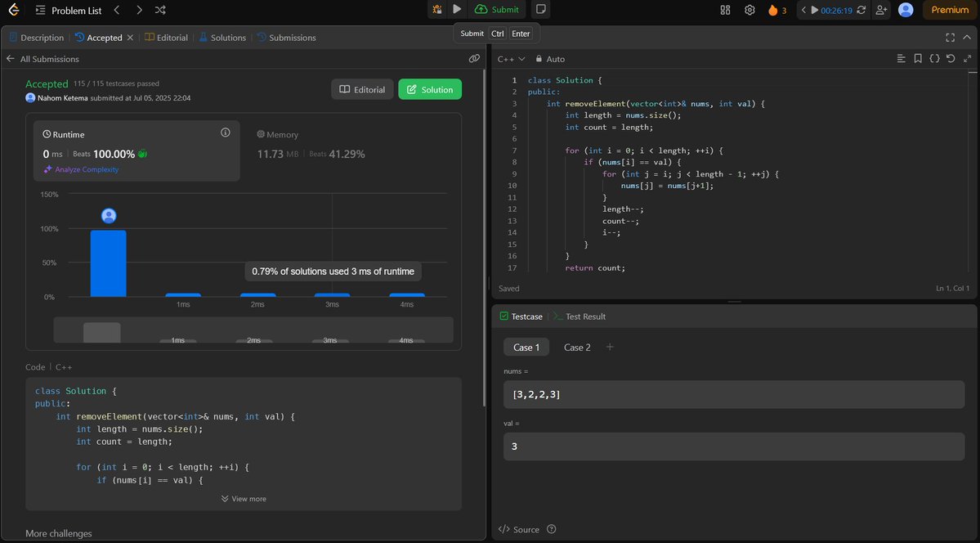Click the Premium button

pos(950,9)
